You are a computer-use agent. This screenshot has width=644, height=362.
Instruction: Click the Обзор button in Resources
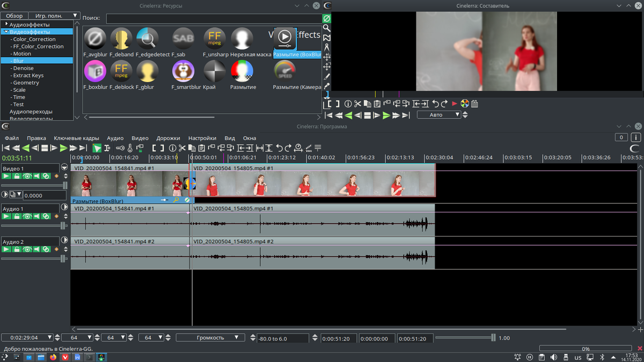tap(14, 16)
